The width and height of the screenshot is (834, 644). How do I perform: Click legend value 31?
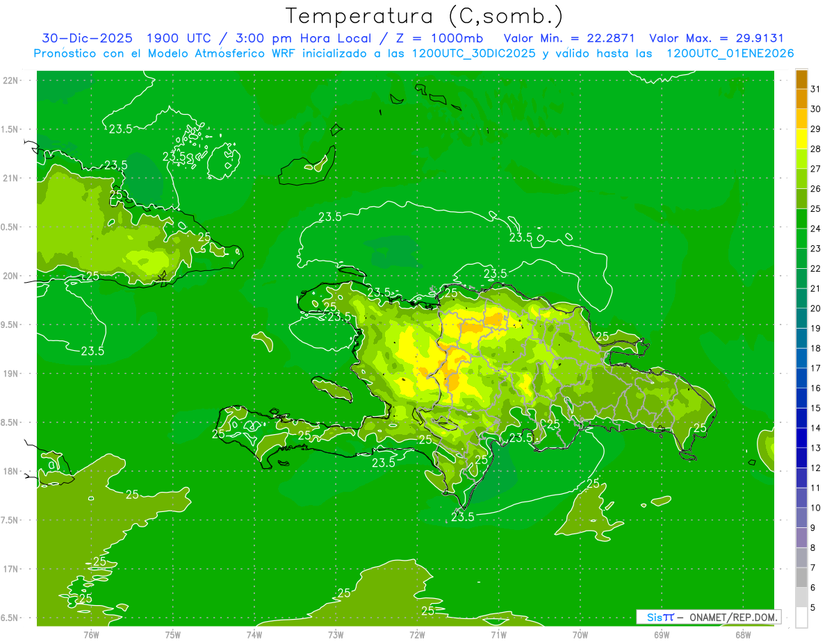pyautogui.click(x=816, y=89)
